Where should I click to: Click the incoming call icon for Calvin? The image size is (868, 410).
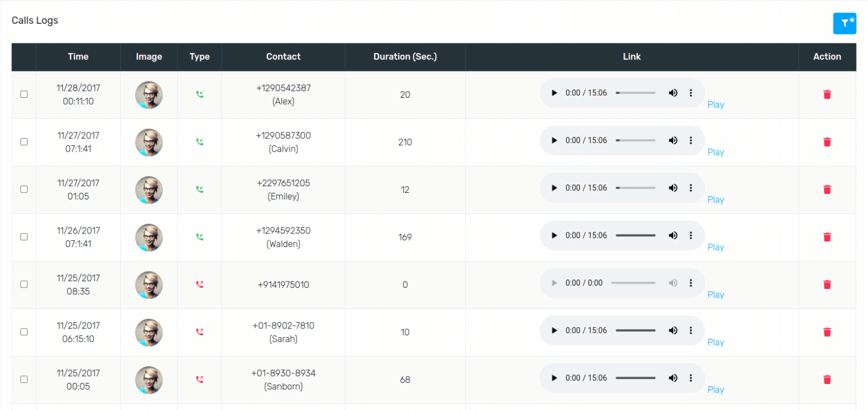[199, 142]
